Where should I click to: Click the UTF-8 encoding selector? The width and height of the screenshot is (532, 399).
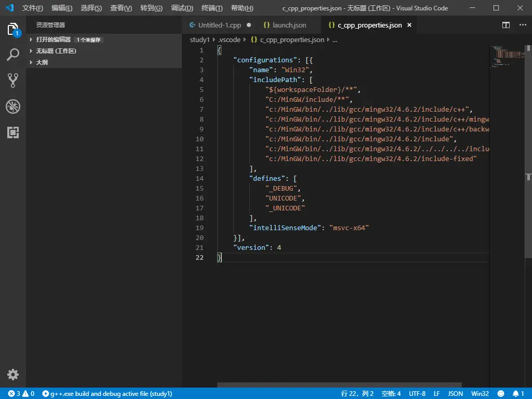click(417, 394)
